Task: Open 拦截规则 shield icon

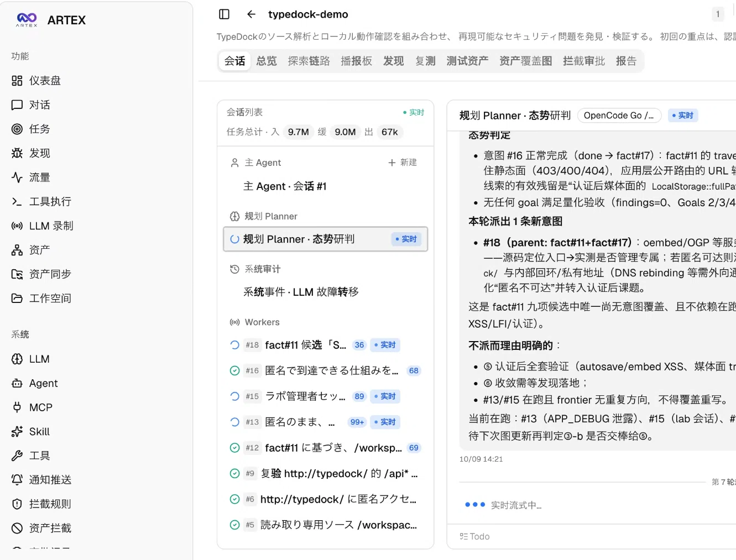Action: [17, 504]
